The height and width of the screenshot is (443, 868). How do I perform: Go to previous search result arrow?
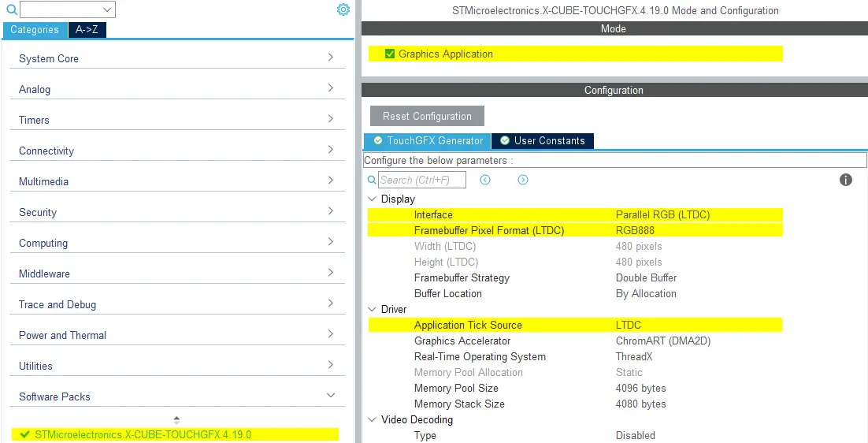click(485, 180)
